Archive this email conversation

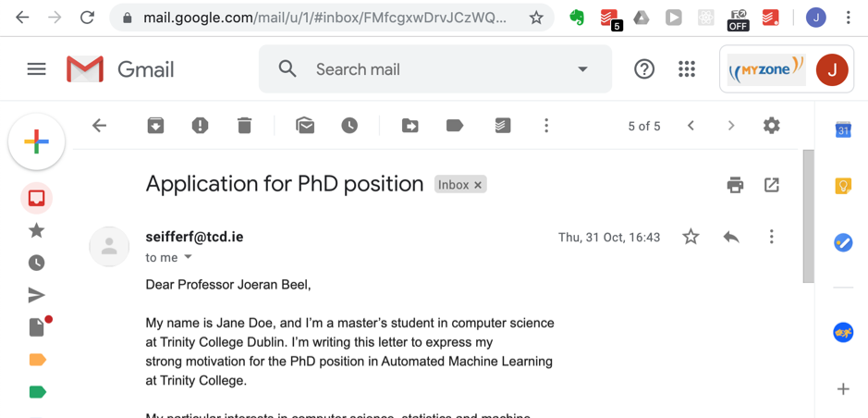(x=155, y=126)
